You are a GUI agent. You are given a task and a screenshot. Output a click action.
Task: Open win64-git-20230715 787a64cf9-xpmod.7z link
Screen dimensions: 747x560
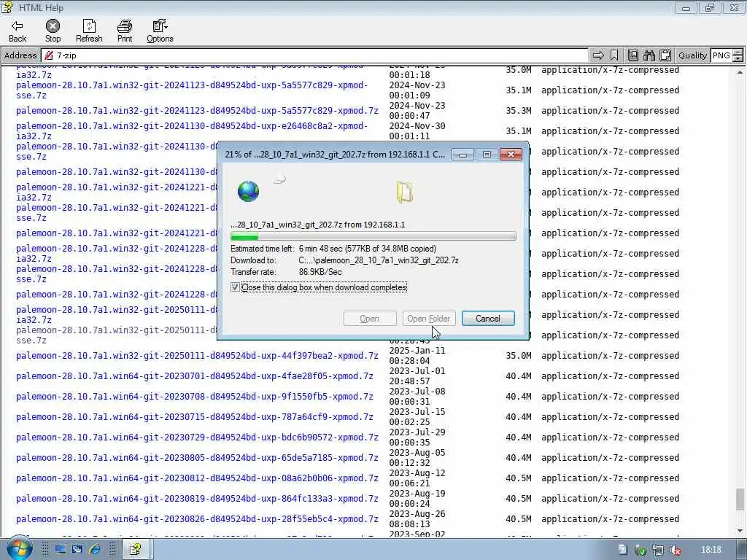point(194,417)
